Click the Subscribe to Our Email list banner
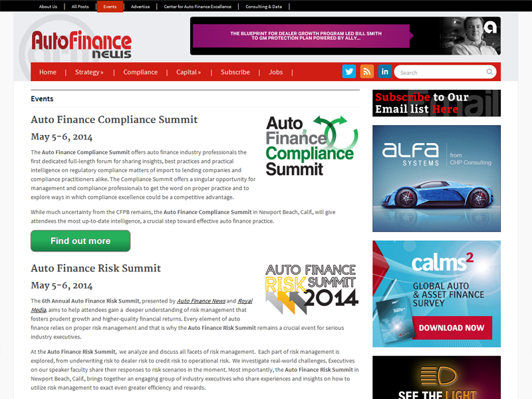This screenshot has height=399, width=532. (436, 103)
